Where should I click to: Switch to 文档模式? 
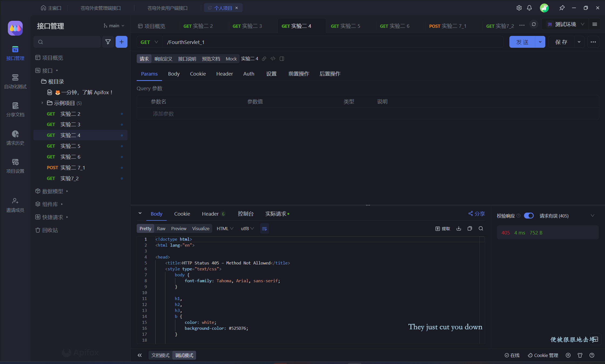[160, 355]
